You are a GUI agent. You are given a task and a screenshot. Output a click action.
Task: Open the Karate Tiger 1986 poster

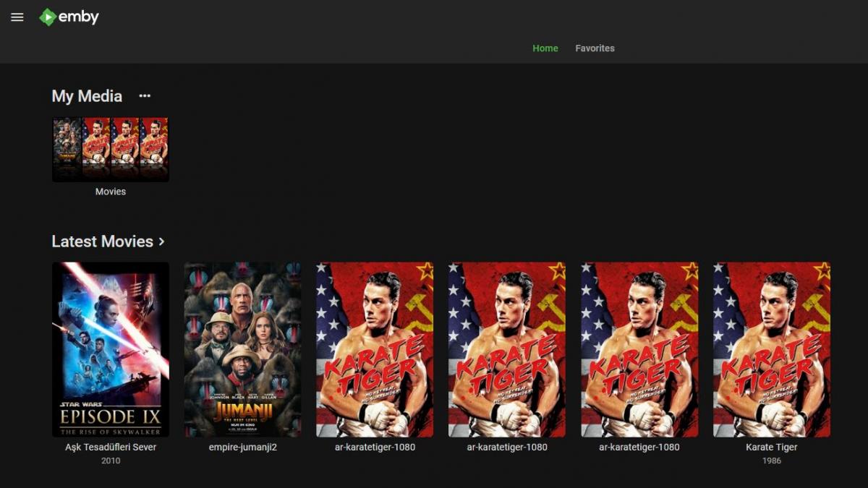click(772, 350)
